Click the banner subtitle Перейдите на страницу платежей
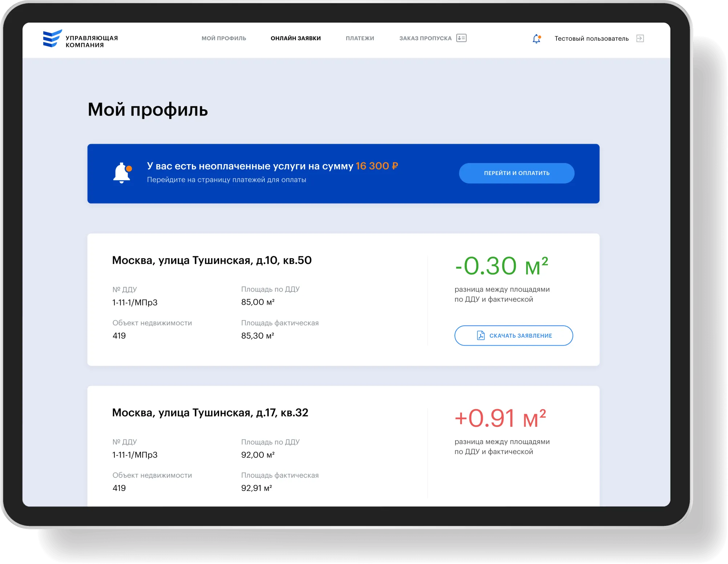Screen dimensions: 728x564 pyautogui.click(x=226, y=180)
